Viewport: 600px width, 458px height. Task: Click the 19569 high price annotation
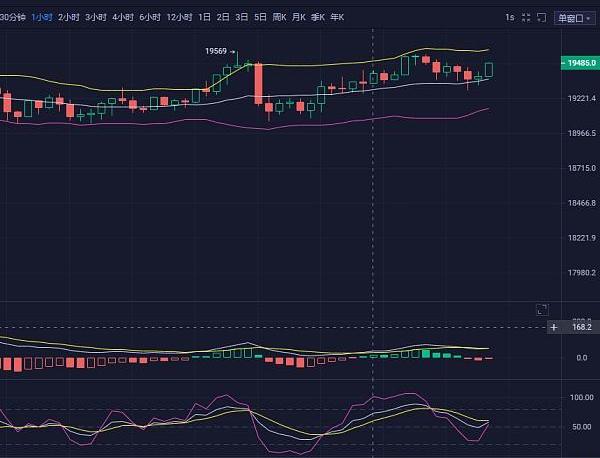click(x=216, y=51)
